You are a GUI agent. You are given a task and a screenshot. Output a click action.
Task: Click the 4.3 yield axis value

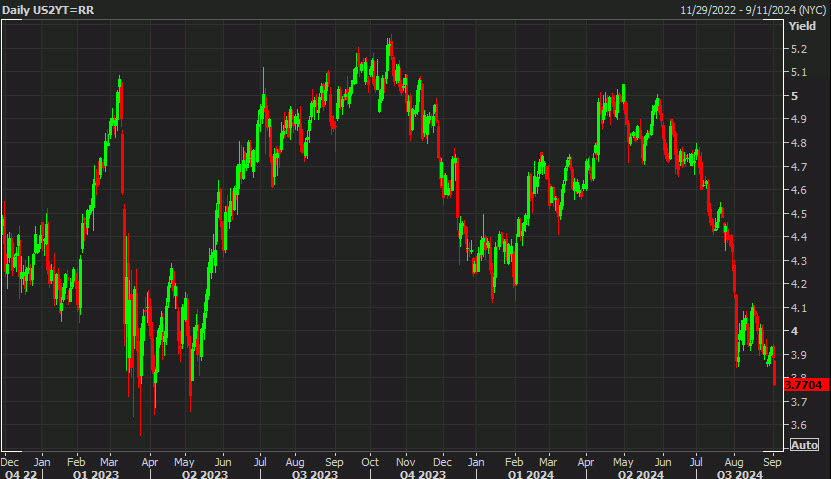pyautogui.click(x=798, y=261)
